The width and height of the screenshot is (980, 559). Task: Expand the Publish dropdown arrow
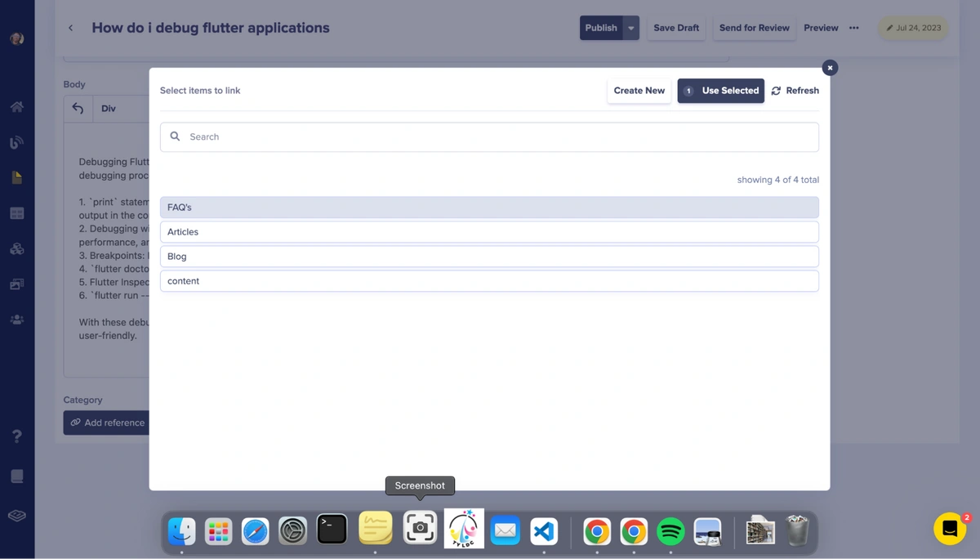coord(630,28)
